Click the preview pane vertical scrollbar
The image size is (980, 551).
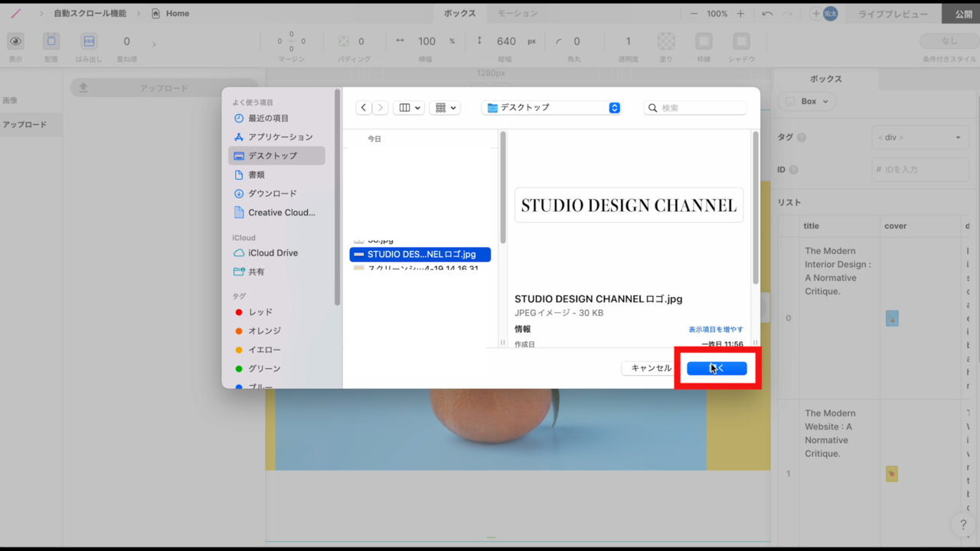pos(756,208)
